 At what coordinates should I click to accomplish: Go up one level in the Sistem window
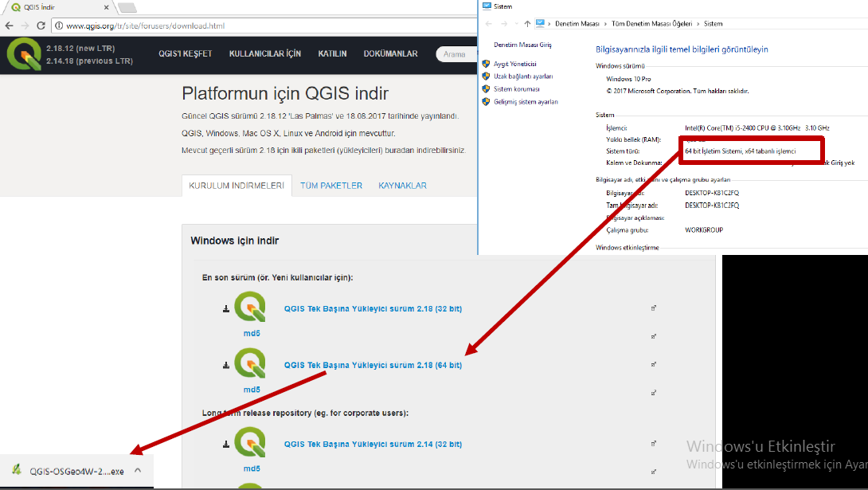point(527,24)
